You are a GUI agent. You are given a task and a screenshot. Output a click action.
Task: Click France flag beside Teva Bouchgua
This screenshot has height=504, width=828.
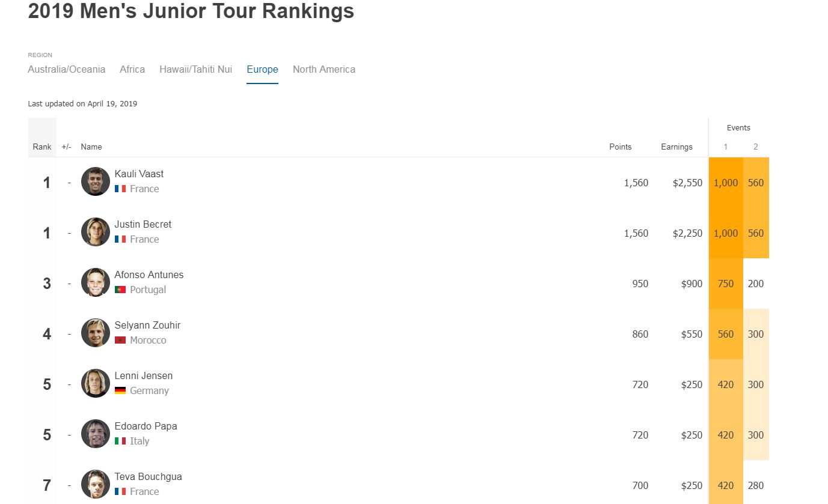pos(120,491)
